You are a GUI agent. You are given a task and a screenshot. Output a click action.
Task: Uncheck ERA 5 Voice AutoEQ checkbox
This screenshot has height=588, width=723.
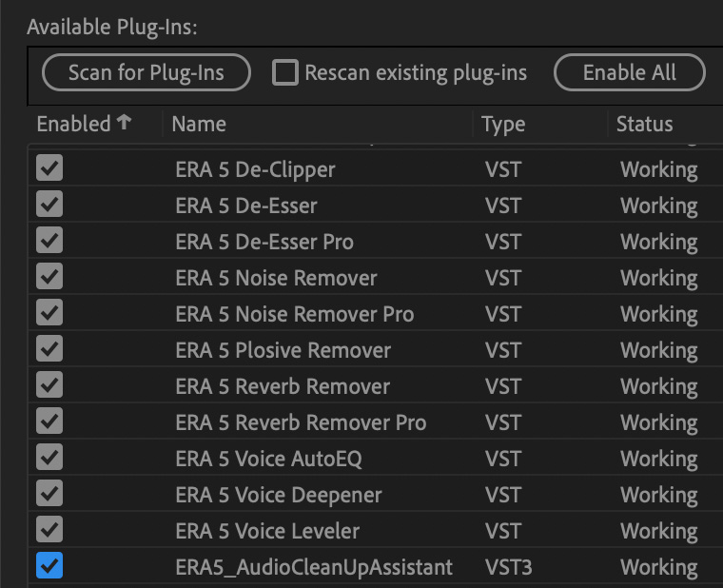[49, 457]
